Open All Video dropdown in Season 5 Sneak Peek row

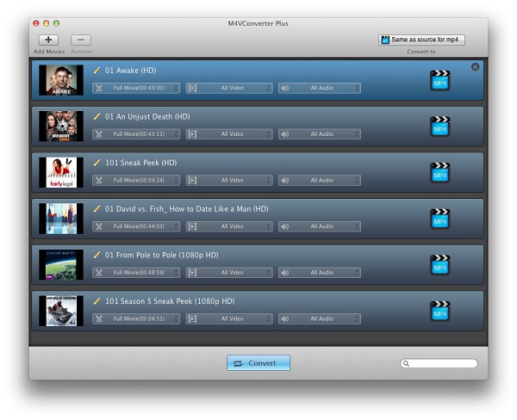point(229,318)
